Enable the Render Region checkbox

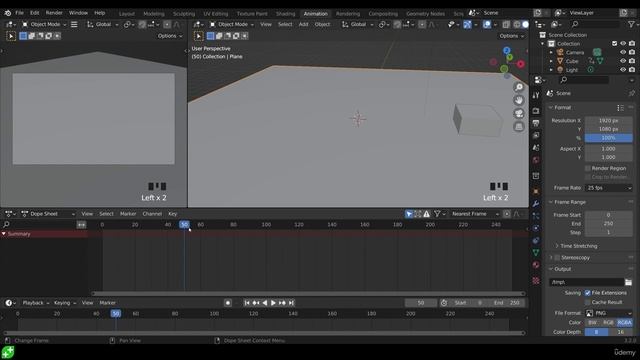click(588, 168)
